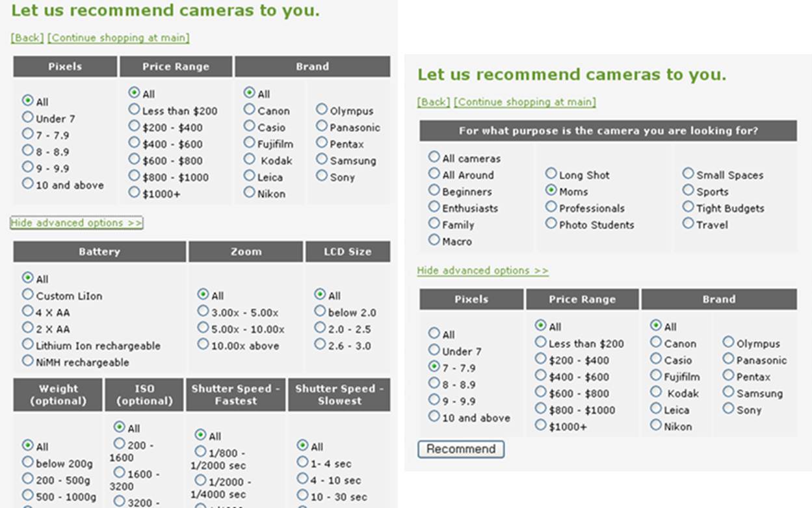Select Family purpose radio

tap(434, 223)
